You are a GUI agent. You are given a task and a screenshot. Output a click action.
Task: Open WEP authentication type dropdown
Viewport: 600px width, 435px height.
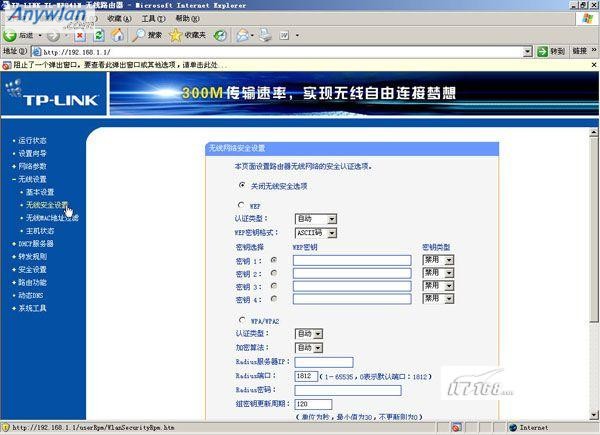point(316,219)
